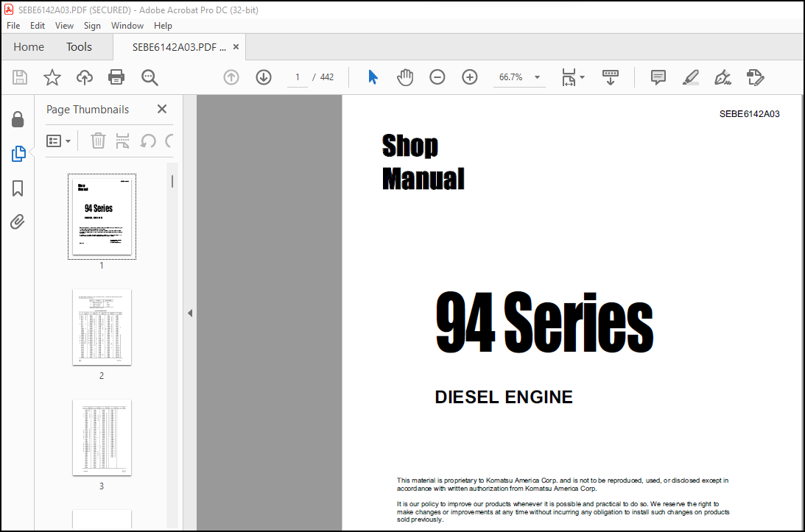Image resolution: width=805 pixels, height=532 pixels.
Task: Activate the Hand pan tool
Action: (405, 77)
